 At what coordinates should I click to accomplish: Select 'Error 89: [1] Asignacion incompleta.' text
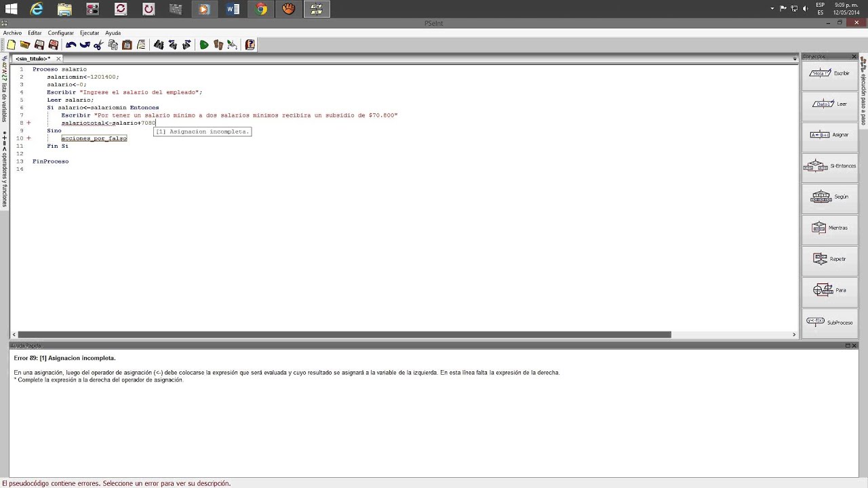click(x=64, y=358)
